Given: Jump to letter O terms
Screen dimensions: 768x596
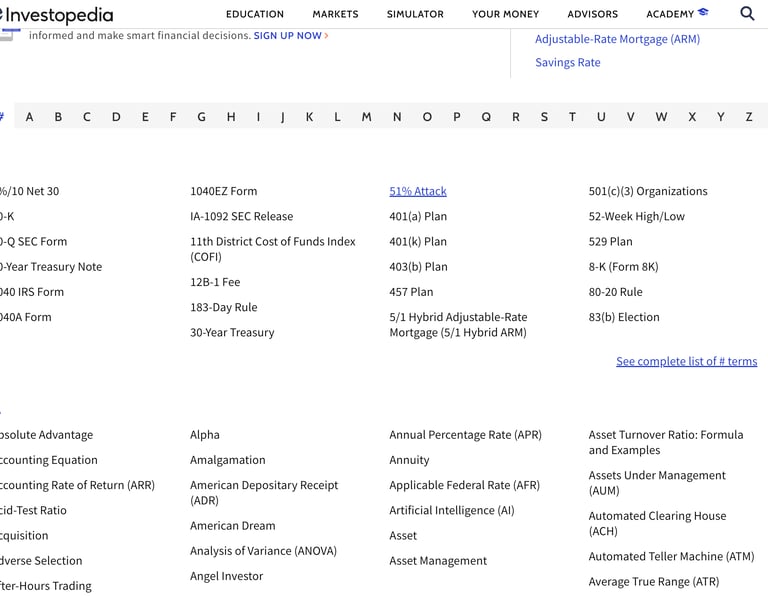Looking at the screenshot, I should pyautogui.click(x=427, y=117).
